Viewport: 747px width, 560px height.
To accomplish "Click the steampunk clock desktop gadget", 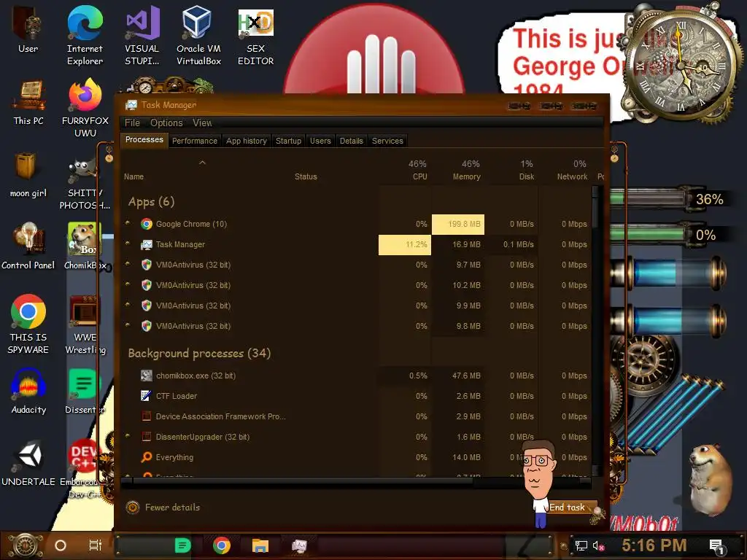I will pyautogui.click(x=683, y=64).
